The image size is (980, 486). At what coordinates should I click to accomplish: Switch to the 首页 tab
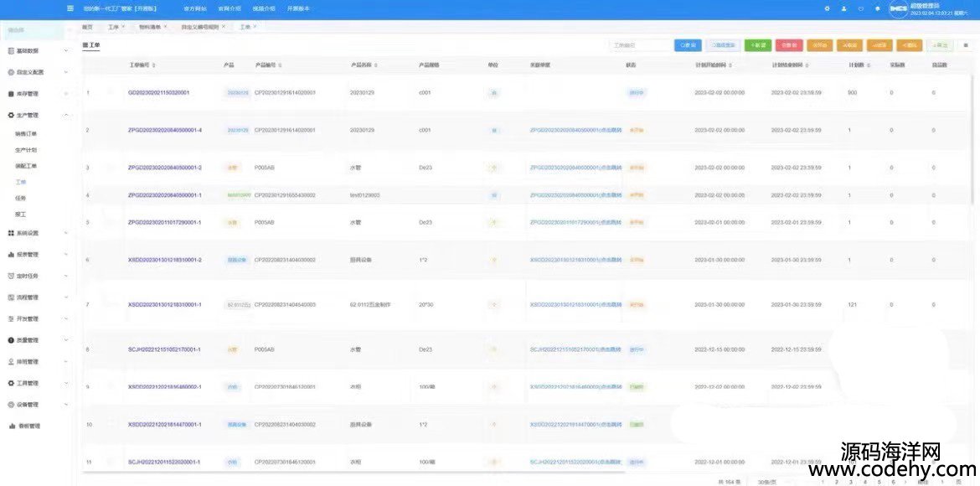click(x=87, y=28)
